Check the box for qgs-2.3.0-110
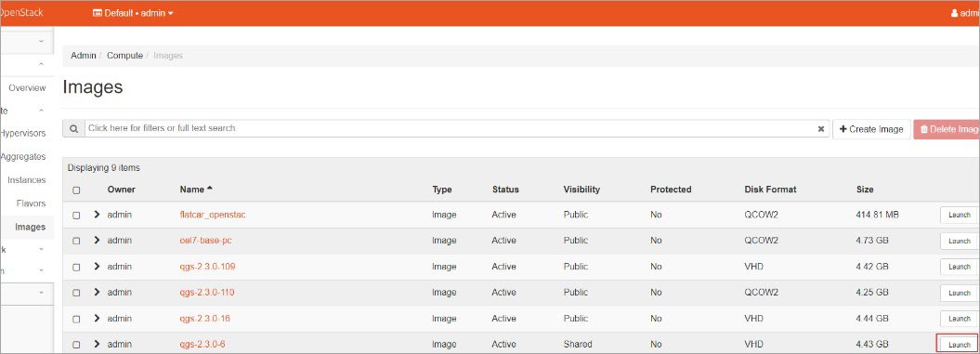Viewport: 980px width, 354px height. pyautogui.click(x=76, y=293)
